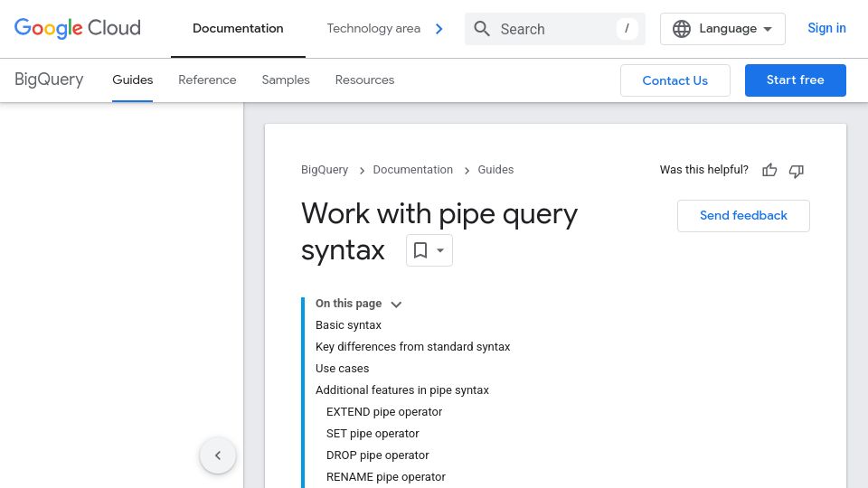Image resolution: width=868 pixels, height=488 pixels.
Task: Click in the Search input field
Action: point(555,29)
